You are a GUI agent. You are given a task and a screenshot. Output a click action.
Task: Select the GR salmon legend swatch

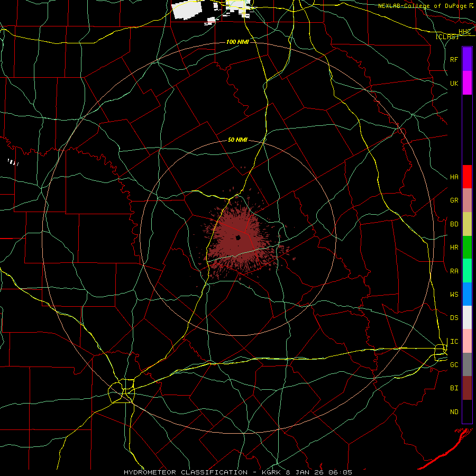pyautogui.click(x=467, y=200)
